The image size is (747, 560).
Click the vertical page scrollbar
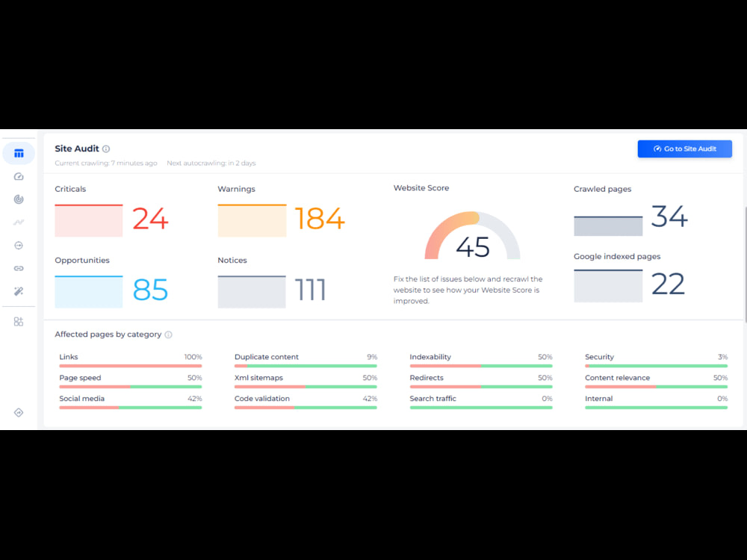745,264
